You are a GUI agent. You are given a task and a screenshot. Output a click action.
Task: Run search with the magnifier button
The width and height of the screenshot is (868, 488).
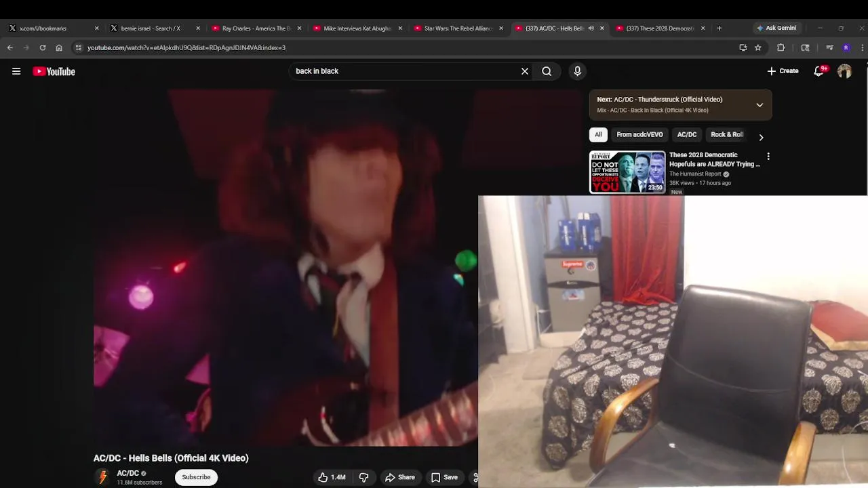click(547, 71)
